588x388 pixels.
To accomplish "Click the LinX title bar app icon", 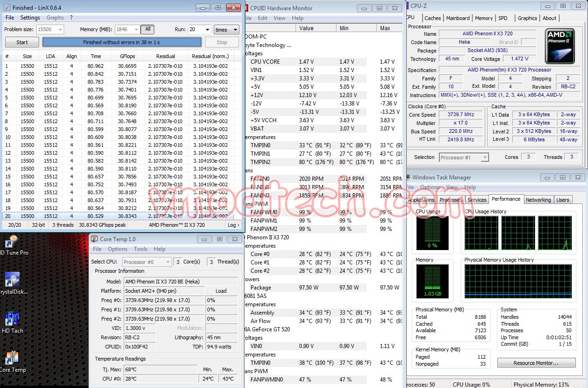I will point(7,7).
